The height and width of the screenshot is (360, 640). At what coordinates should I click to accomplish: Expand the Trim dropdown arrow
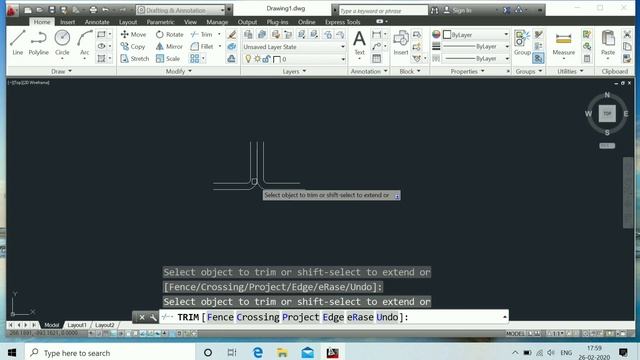(219, 35)
